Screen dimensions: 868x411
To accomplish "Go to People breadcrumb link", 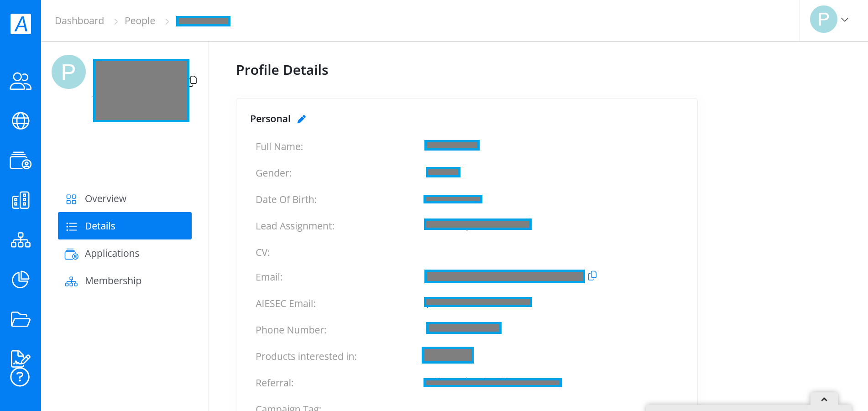I will 140,21.
